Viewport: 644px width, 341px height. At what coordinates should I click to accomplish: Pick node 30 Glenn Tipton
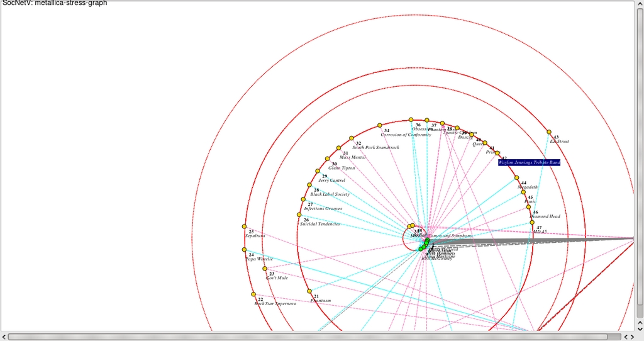[327, 159]
